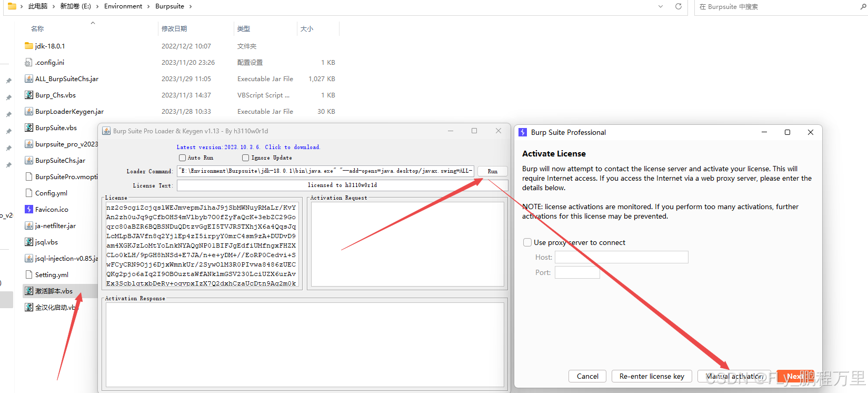Click Latest version download link
Viewport: 868px width, 393px height.
point(248,147)
